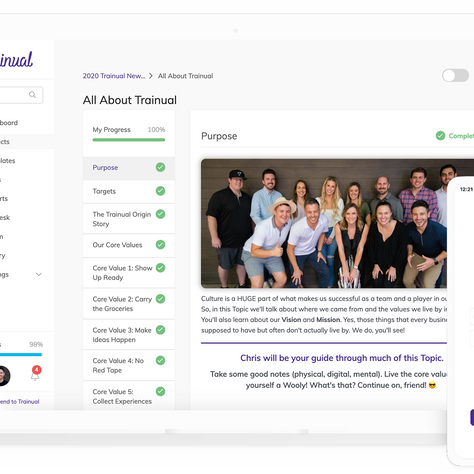The image size is (474, 474).
Task: Open the user avatar profile picture
Action: tap(4, 376)
